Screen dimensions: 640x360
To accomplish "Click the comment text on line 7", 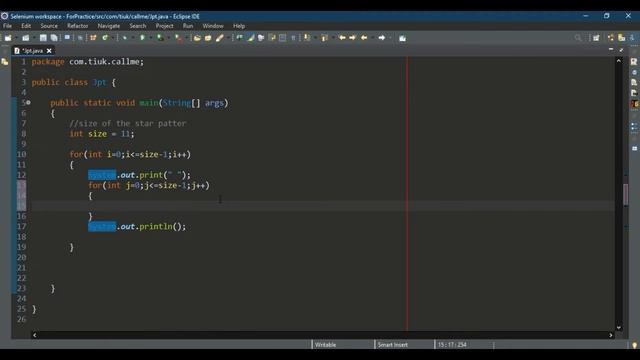I will tap(128, 123).
